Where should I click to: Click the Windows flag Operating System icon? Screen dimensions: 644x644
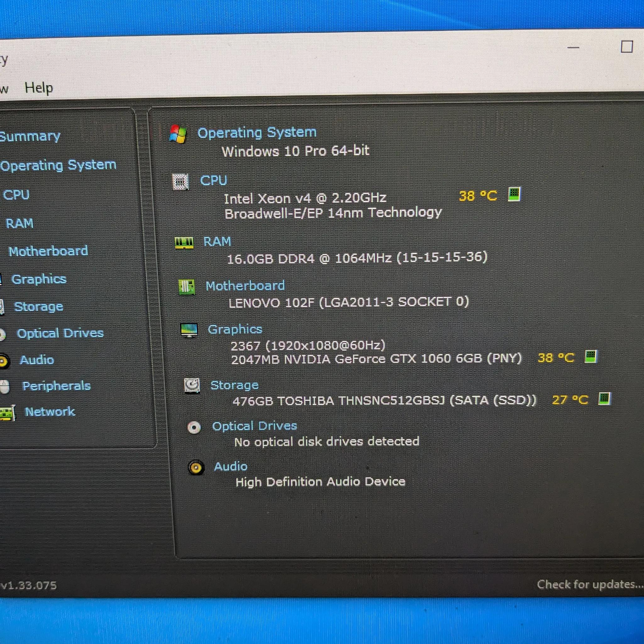pyautogui.click(x=178, y=134)
